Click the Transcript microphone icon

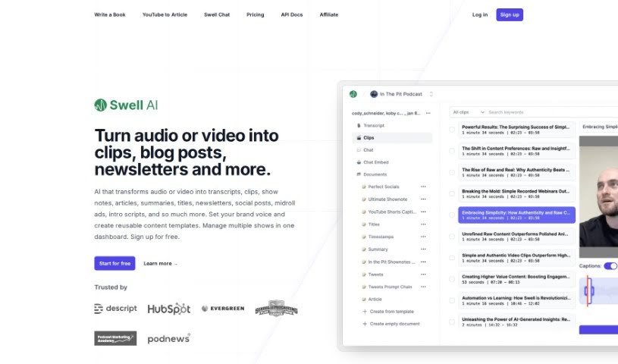[x=359, y=125]
